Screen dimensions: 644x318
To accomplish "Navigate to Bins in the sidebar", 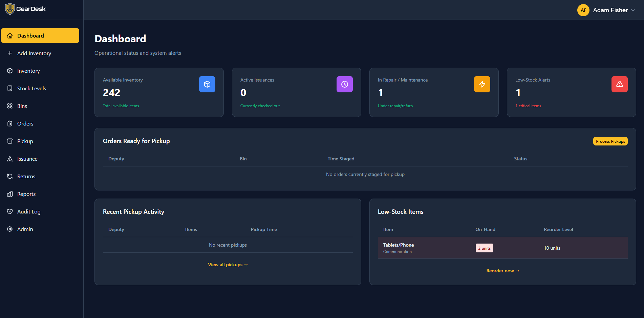I will 22,106.
